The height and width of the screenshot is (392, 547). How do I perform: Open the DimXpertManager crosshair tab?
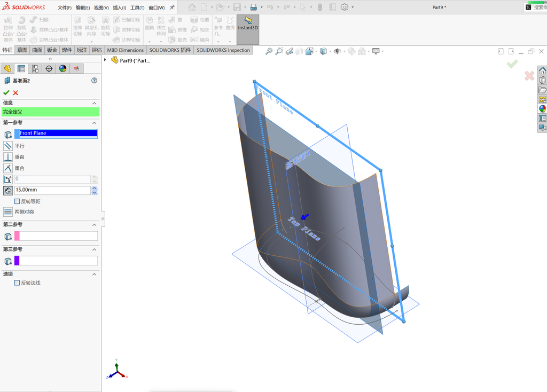click(49, 69)
